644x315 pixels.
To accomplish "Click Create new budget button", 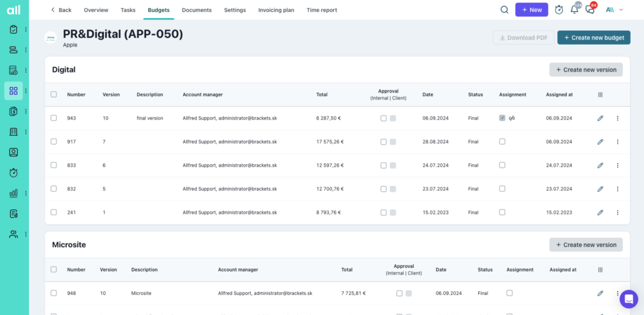I will pos(594,37).
